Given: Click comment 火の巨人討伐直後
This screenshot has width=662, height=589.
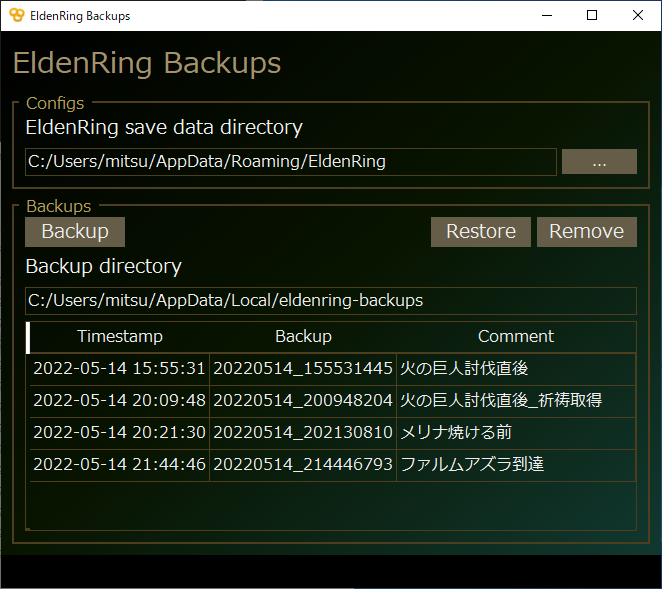Looking at the screenshot, I should tap(516, 369).
